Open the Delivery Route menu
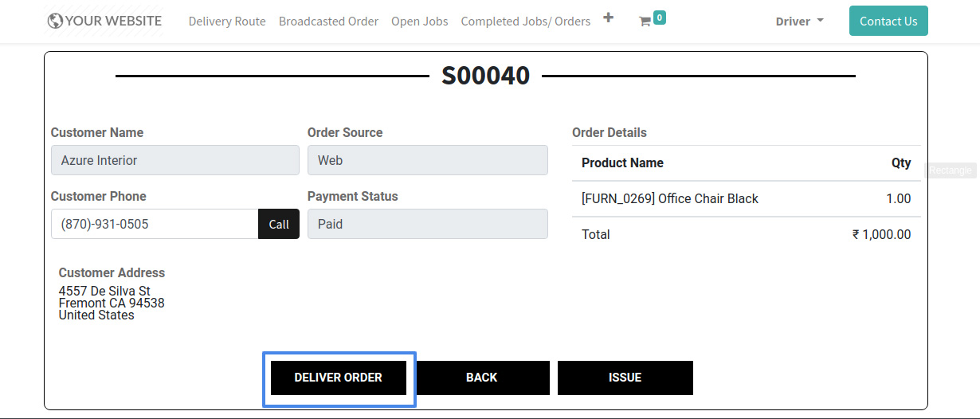This screenshot has width=980, height=419. click(227, 22)
